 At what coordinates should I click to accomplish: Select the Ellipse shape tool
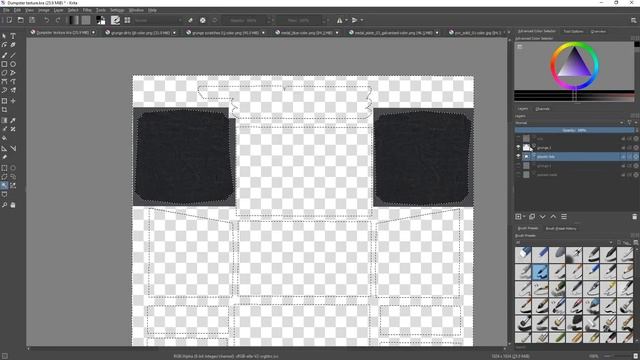[x=13, y=64]
